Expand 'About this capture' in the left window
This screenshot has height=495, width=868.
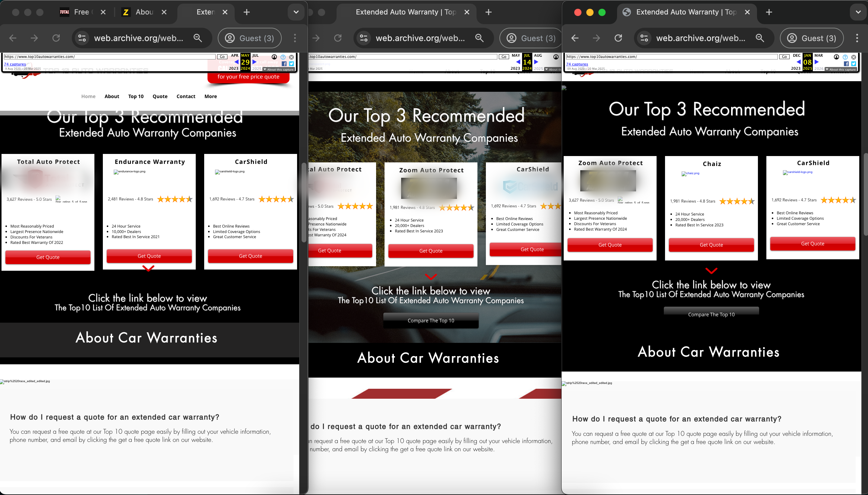pyautogui.click(x=279, y=69)
